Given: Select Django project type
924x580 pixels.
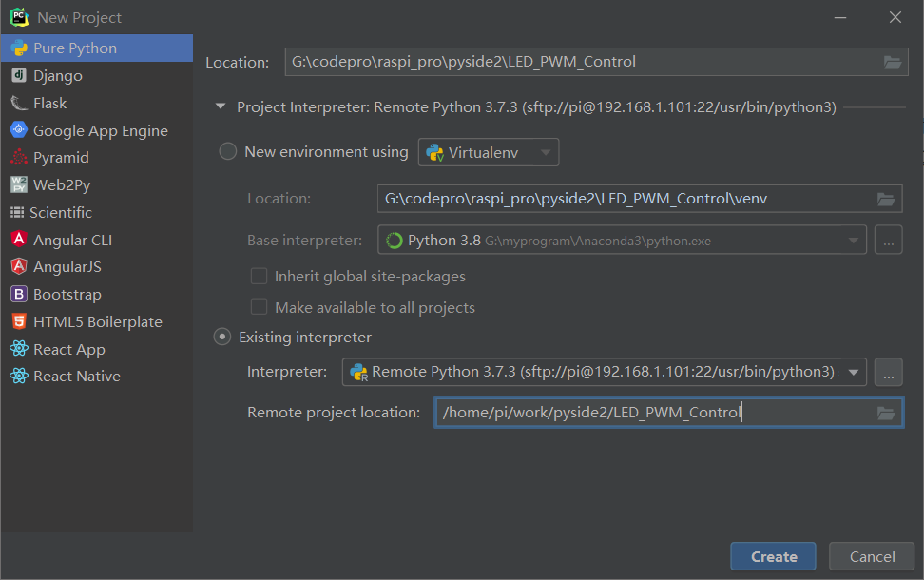Looking at the screenshot, I should point(97,75).
